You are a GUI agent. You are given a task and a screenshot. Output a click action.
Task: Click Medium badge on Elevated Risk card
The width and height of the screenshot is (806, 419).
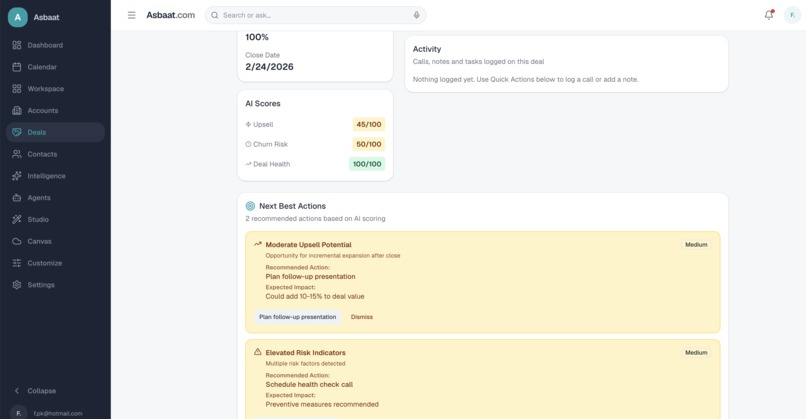pyautogui.click(x=696, y=353)
